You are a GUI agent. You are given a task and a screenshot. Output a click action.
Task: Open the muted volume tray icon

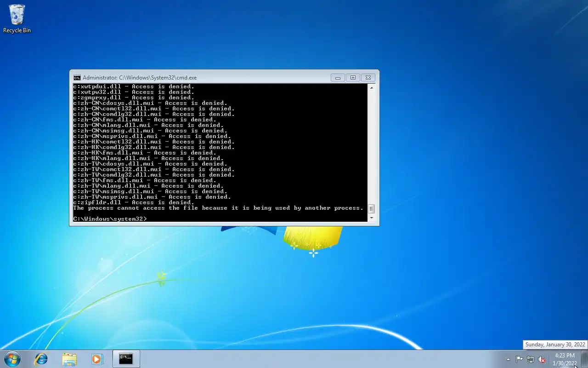[542, 359]
